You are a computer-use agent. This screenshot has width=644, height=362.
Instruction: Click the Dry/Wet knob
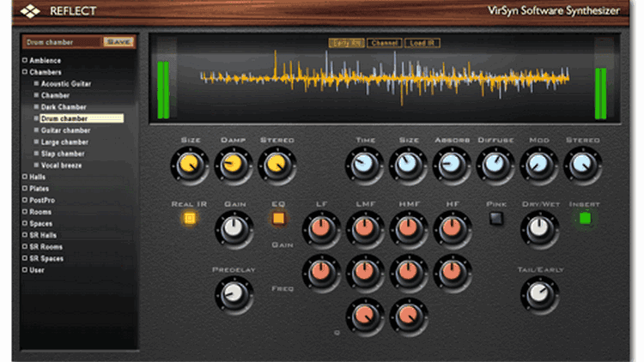click(538, 227)
